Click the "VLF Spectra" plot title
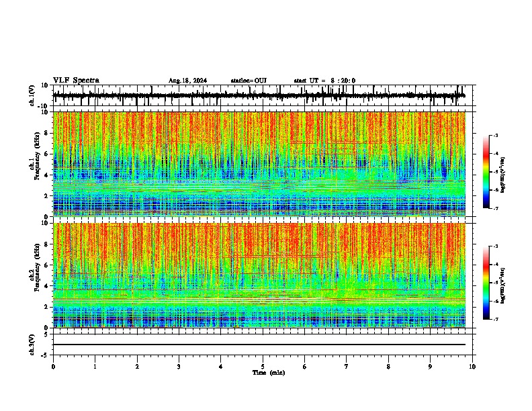This screenshot has width=532, height=411. pos(76,81)
